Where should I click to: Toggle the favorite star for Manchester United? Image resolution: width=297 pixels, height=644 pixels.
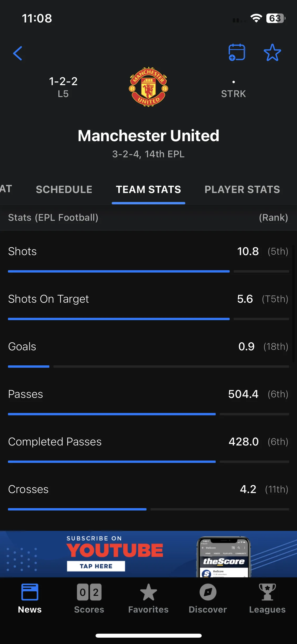[272, 52]
